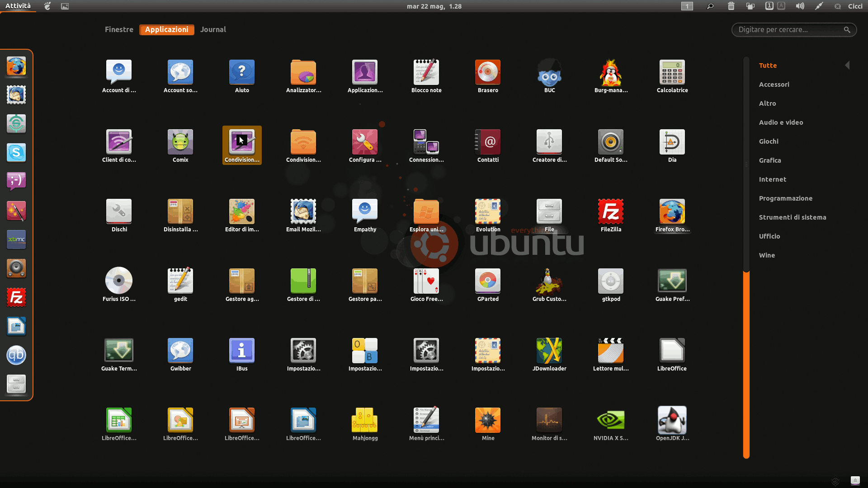868x488 pixels.
Task: Filter apps by Audio e video
Action: [x=781, y=122]
